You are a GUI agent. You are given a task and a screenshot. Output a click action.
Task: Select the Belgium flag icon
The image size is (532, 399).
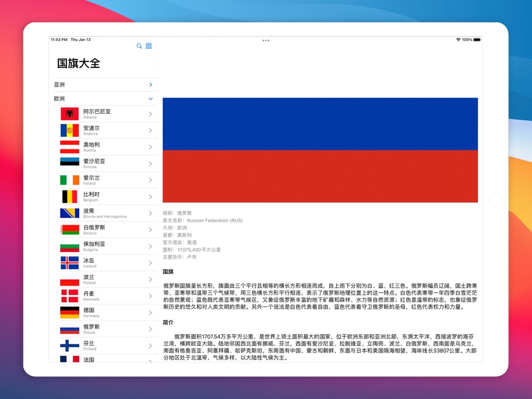click(70, 197)
